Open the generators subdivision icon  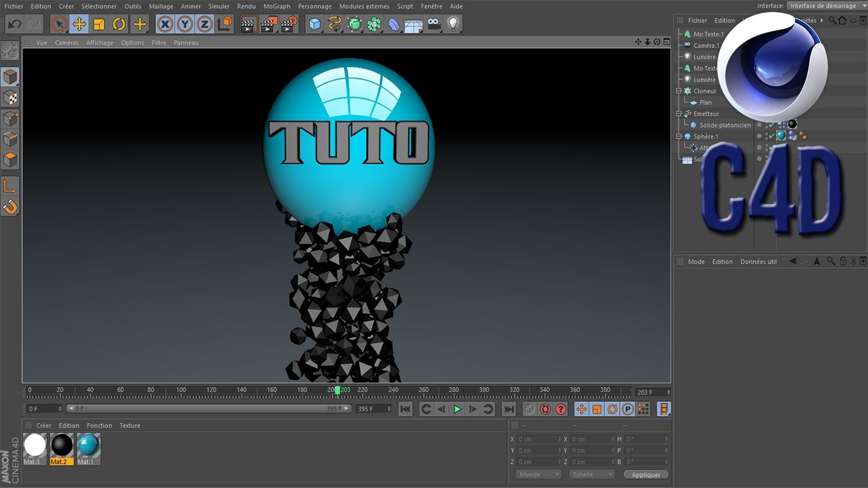tap(354, 24)
